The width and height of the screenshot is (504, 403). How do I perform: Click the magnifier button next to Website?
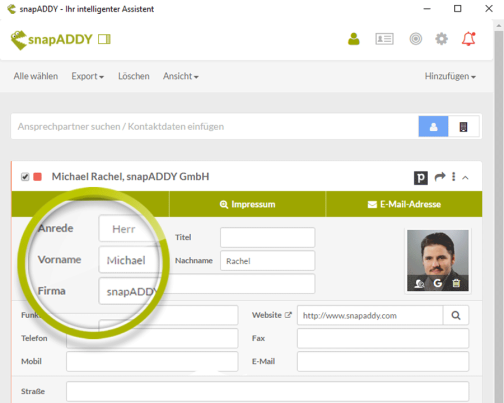click(x=456, y=315)
